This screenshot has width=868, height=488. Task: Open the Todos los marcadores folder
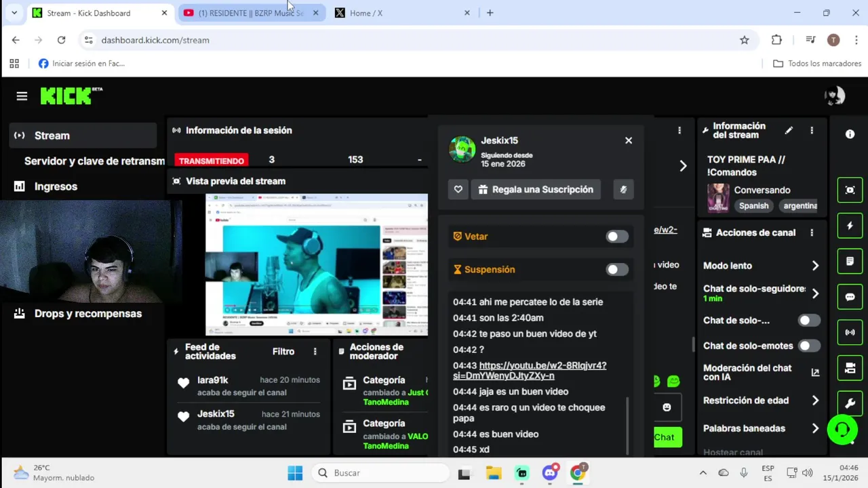(817, 64)
